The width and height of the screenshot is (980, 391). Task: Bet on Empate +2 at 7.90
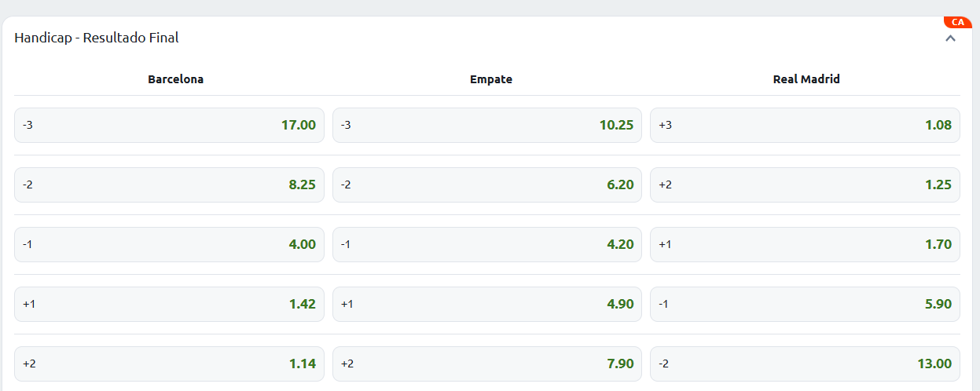click(x=486, y=364)
